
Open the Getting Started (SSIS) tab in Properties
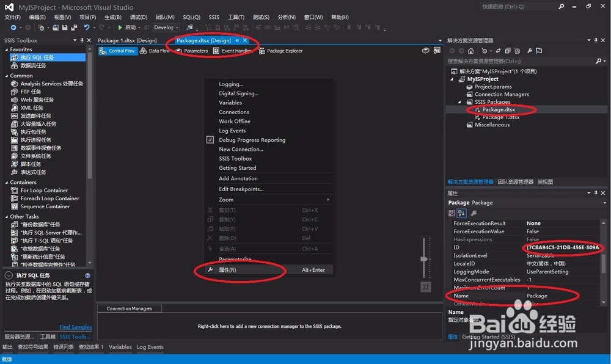(489, 337)
